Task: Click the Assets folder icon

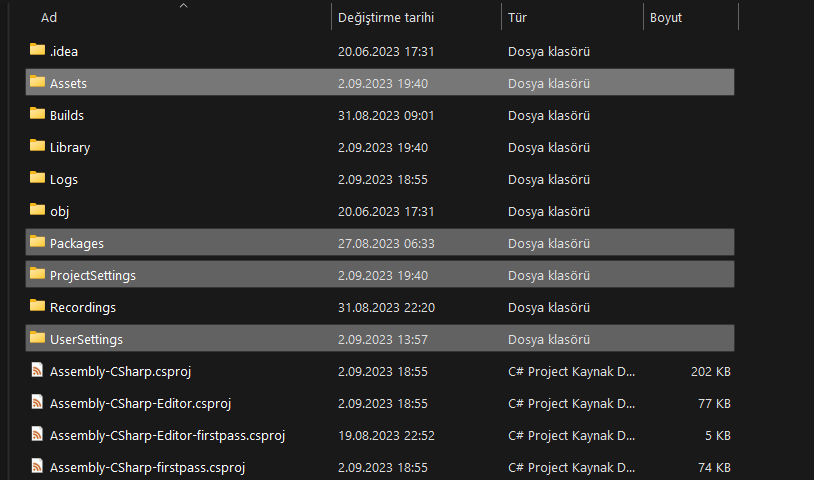Action: 38,82
